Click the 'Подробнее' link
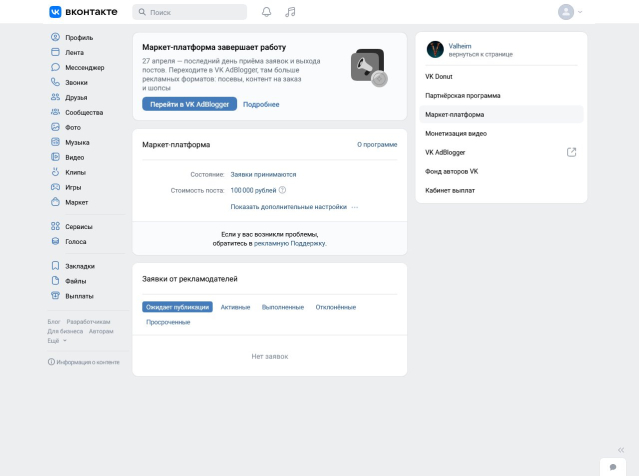The height and width of the screenshot is (476, 639). [x=261, y=104]
